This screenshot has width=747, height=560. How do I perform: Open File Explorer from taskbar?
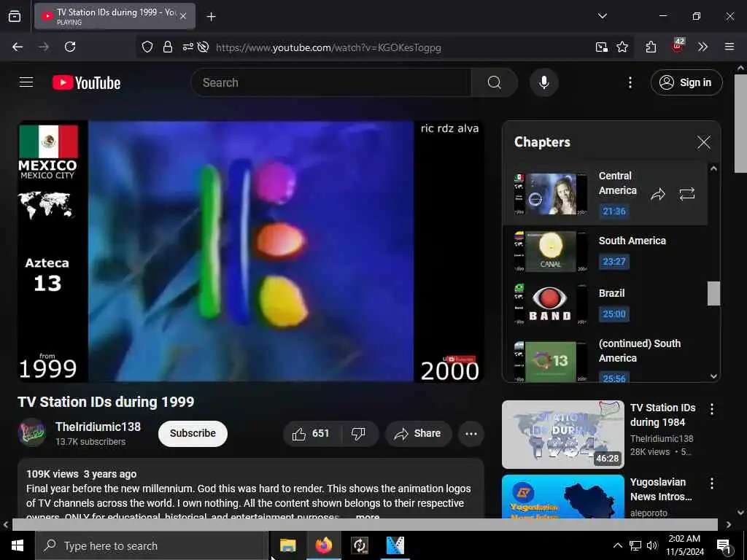[287, 545]
